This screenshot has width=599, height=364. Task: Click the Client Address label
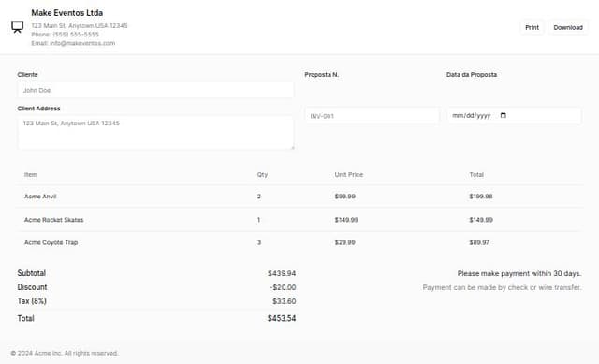click(38, 109)
